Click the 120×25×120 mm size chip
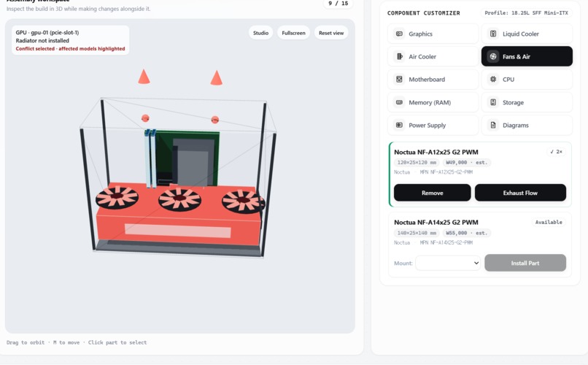 coord(417,163)
